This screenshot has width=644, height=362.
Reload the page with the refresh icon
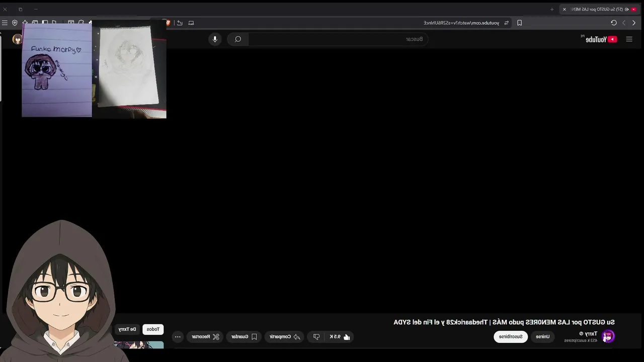tap(614, 23)
